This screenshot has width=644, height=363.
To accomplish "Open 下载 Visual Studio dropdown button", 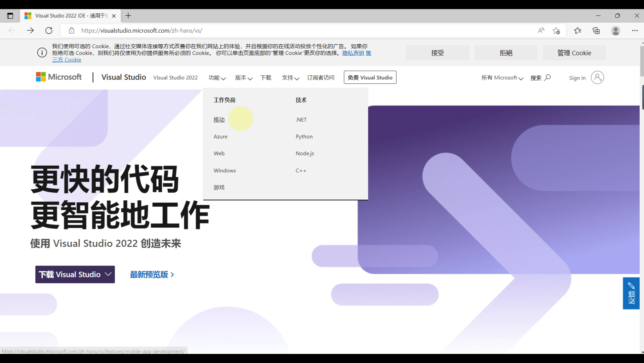I will click(75, 274).
